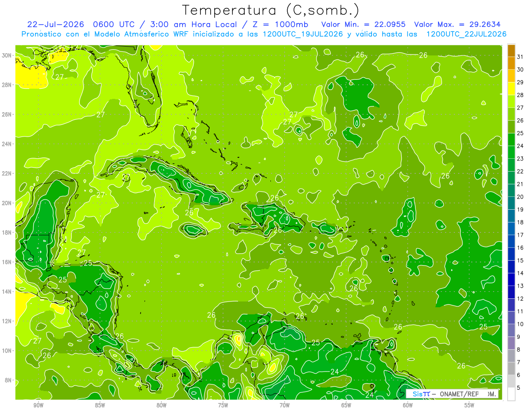The width and height of the screenshot is (532, 411).
Task: Click the "75W" longitude axis label
Action: pos(223,406)
